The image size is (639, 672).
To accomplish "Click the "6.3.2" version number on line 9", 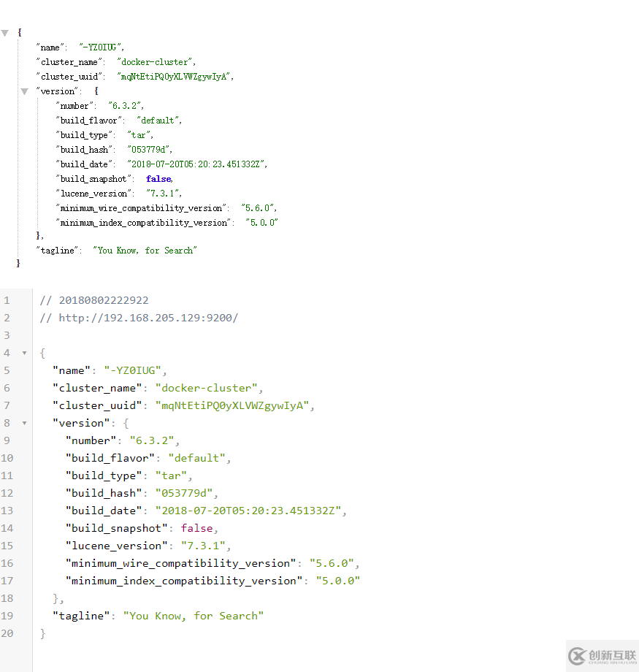I will point(152,440).
